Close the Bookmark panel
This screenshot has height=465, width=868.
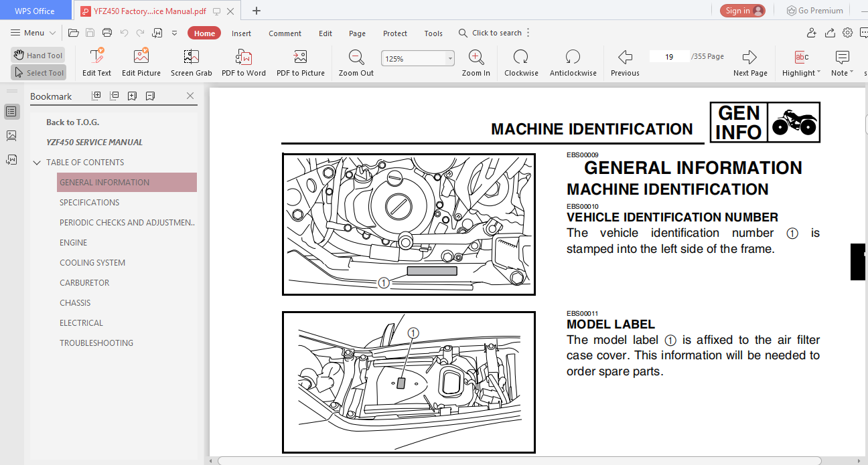click(x=190, y=96)
